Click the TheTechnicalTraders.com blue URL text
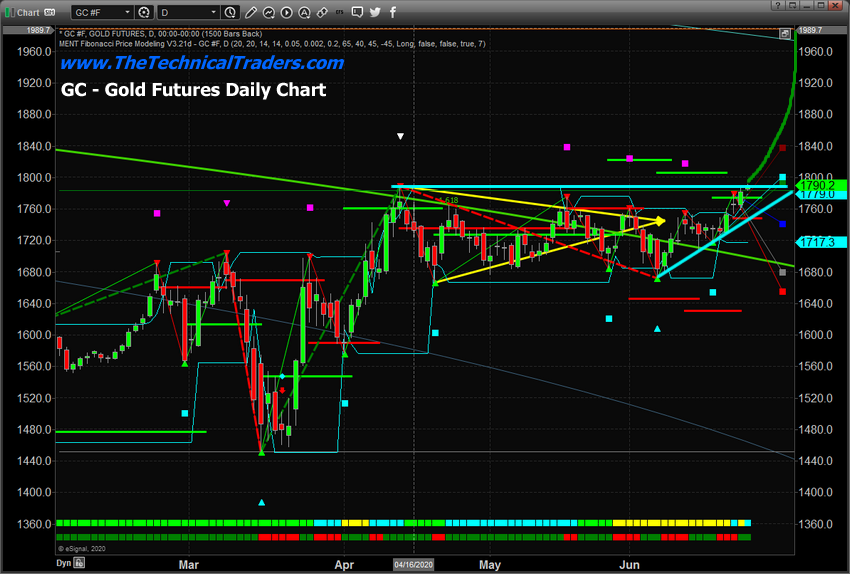The image size is (850, 574). 202,63
